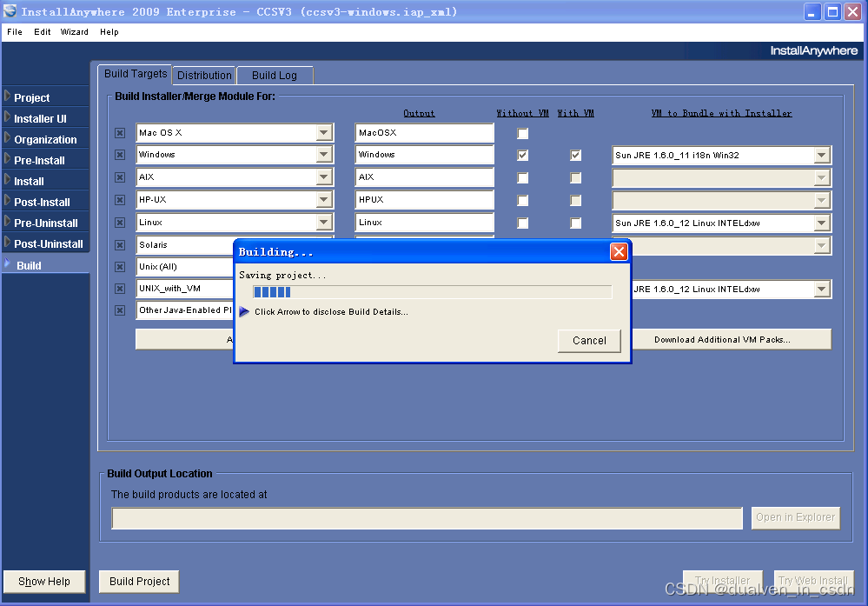Open the Sun JRE dropdown for Windows
868x606 pixels.
pyautogui.click(x=821, y=155)
